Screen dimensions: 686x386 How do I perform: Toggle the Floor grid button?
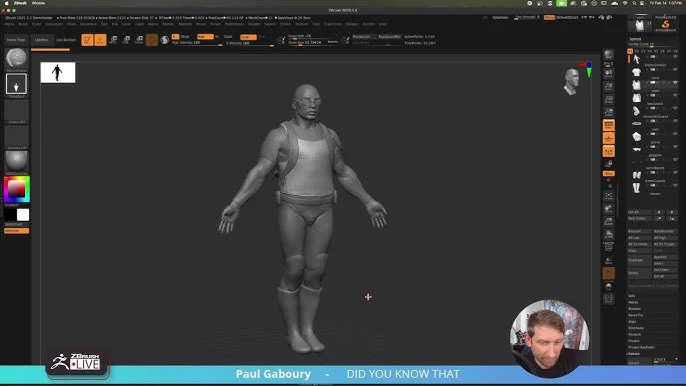tap(609, 138)
